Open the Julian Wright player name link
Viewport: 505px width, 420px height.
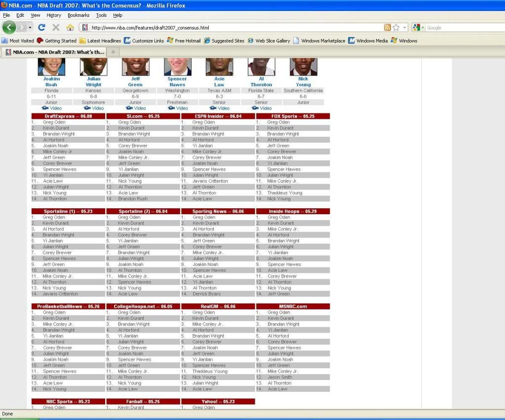[93, 82]
